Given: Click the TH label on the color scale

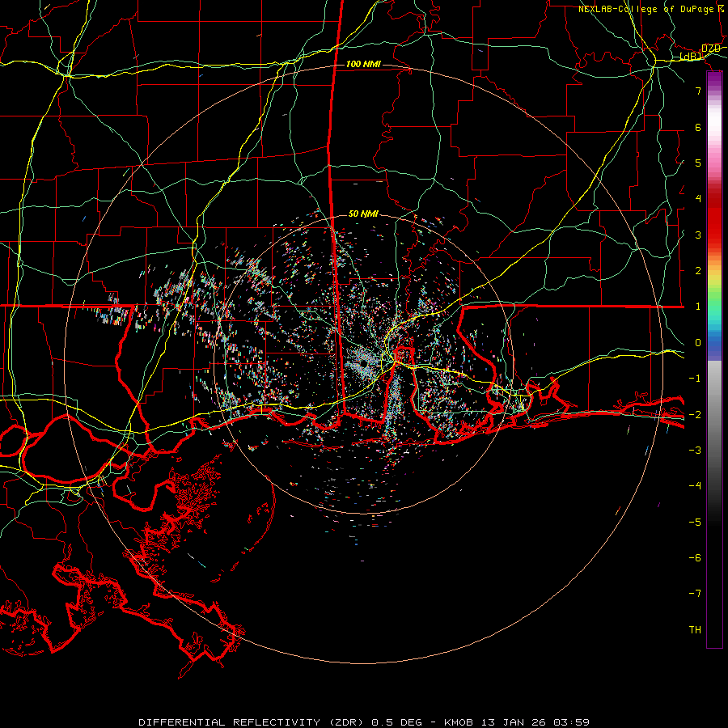Looking at the screenshot, I should tap(695, 630).
